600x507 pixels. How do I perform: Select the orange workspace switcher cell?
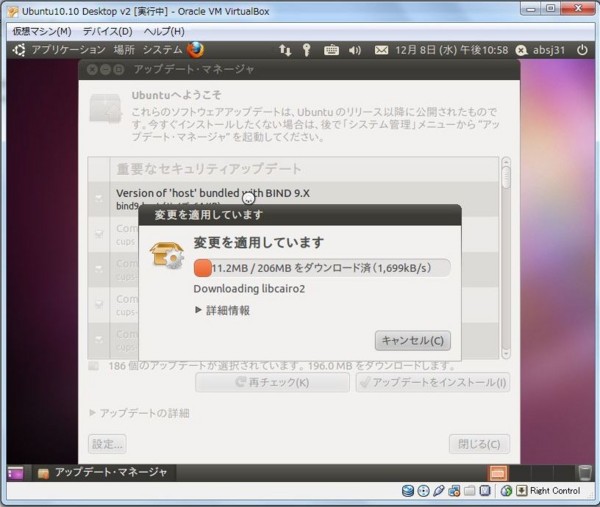point(497,473)
